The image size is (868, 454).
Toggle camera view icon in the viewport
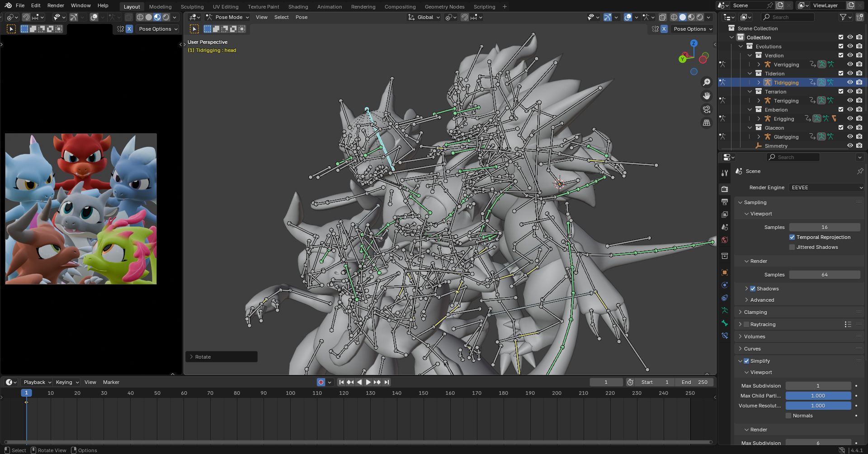click(x=706, y=109)
